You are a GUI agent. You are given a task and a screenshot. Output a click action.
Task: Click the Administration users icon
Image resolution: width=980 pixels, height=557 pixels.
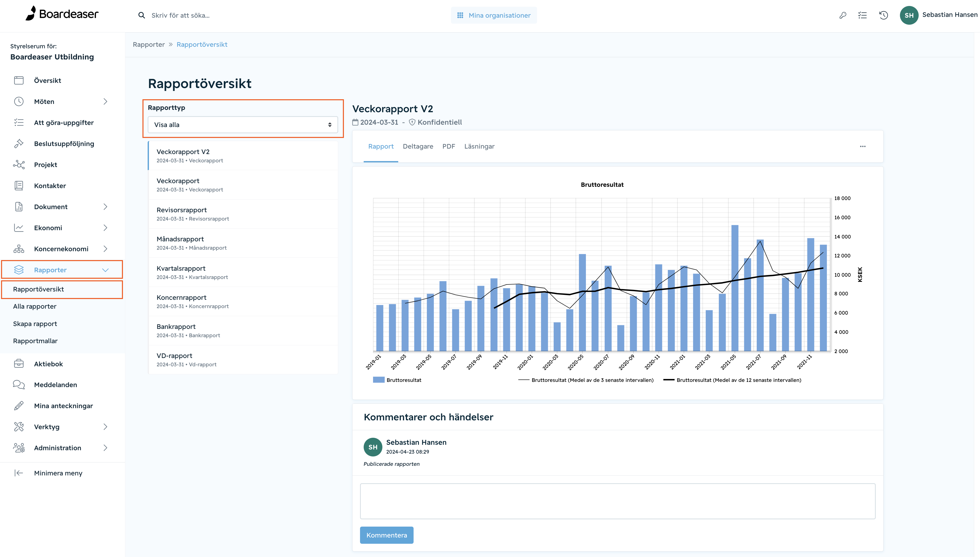point(19,448)
